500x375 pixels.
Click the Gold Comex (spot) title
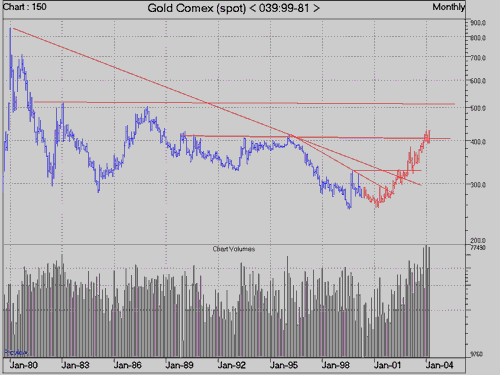pyautogui.click(x=197, y=8)
